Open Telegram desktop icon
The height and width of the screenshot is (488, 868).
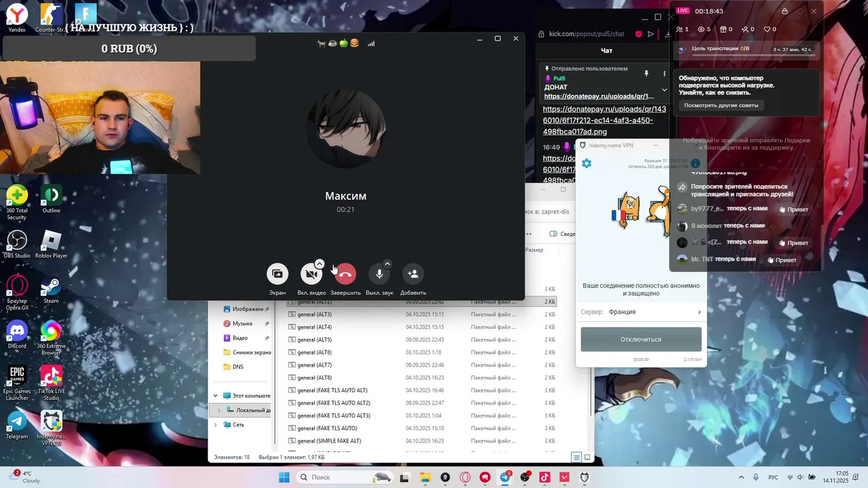[x=17, y=425]
